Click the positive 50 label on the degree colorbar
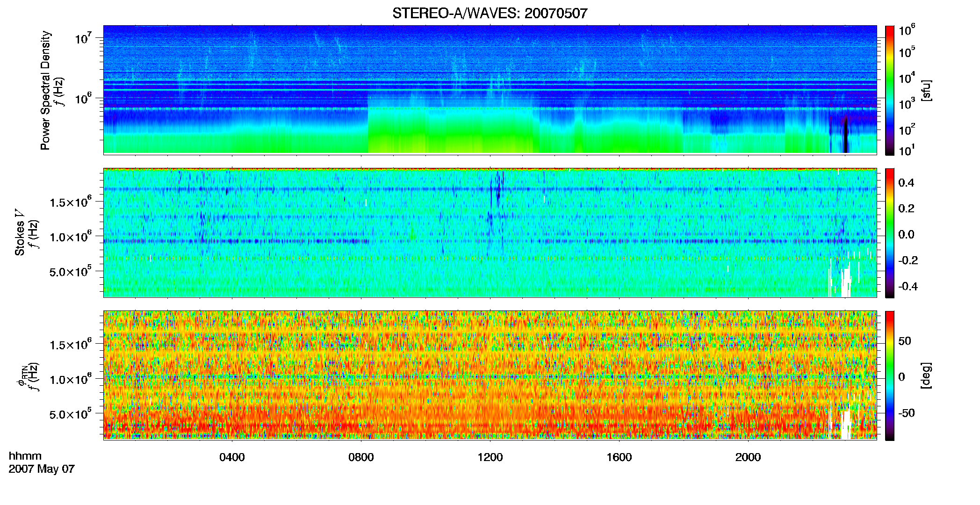 click(x=905, y=340)
